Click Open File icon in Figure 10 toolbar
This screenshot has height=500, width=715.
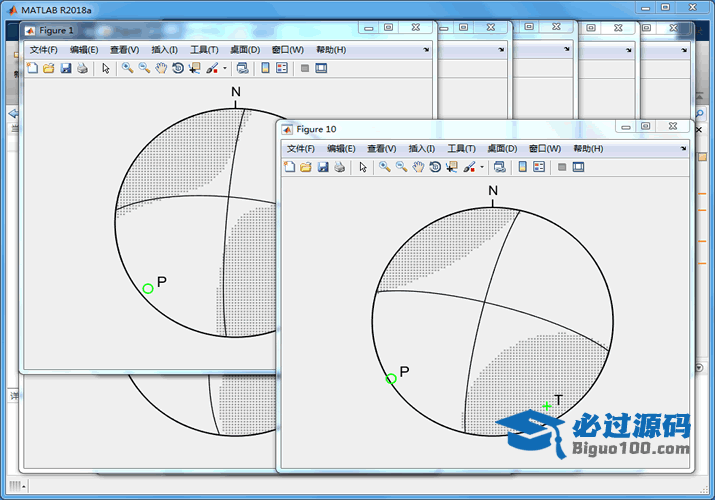(306, 167)
